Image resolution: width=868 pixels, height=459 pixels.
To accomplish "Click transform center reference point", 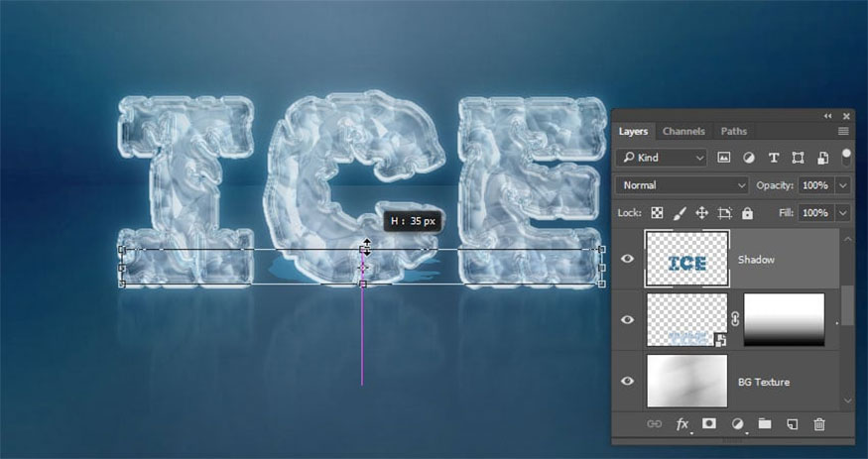I will [x=363, y=268].
